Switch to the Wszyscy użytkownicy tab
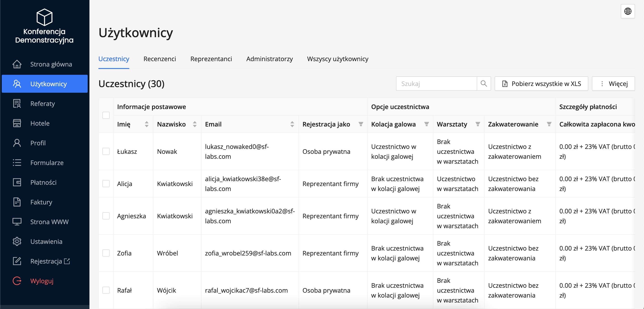The width and height of the screenshot is (644, 309). click(337, 59)
